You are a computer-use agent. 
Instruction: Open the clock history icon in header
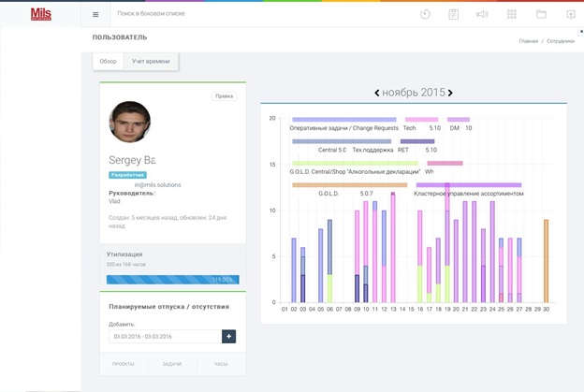[425, 15]
